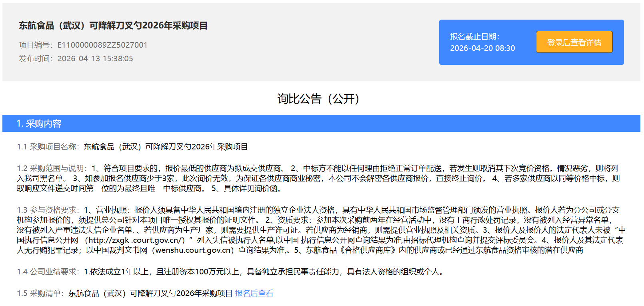This screenshot has width=644, height=306.
Task: Open the 报名后查看 link
Action: [x=254, y=293]
